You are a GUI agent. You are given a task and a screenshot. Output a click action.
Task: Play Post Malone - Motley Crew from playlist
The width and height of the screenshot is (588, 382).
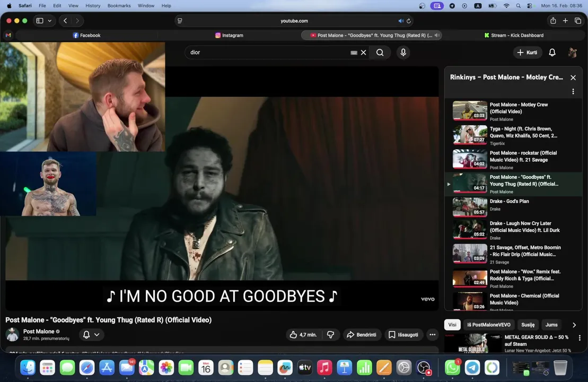(x=513, y=111)
